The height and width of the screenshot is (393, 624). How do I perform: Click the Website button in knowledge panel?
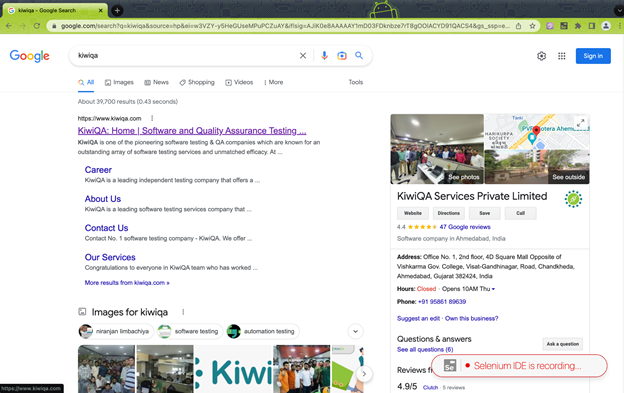tap(413, 213)
